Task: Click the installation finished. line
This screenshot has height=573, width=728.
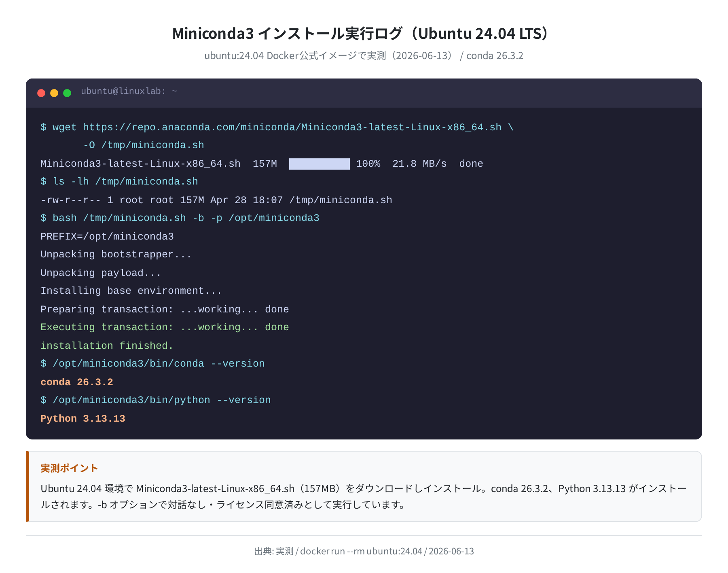Action: point(107,346)
